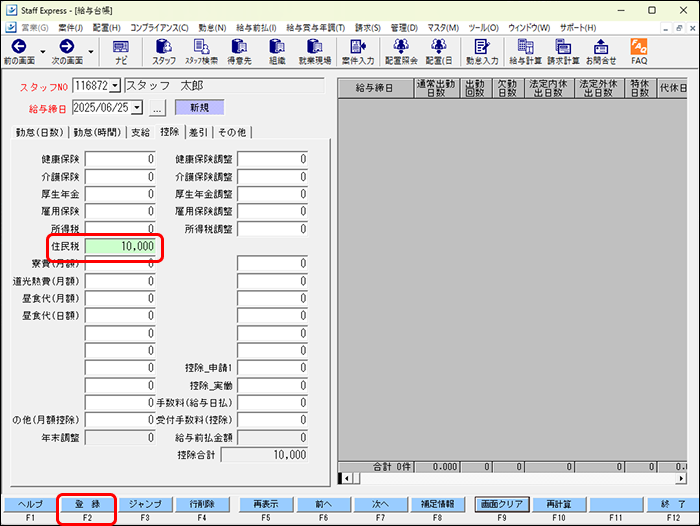Click the 給与締日 column header in grid
Viewport: 700px width, 526px height.
point(375,88)
